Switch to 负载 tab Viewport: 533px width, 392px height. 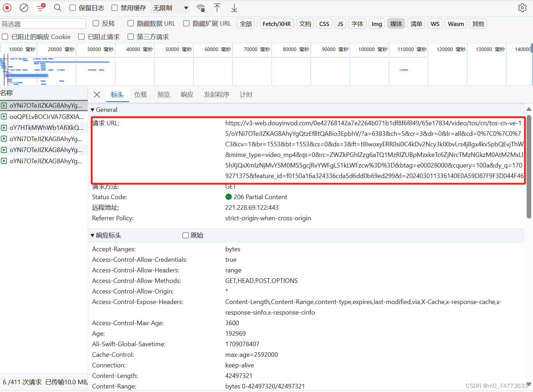pos(141,95)
